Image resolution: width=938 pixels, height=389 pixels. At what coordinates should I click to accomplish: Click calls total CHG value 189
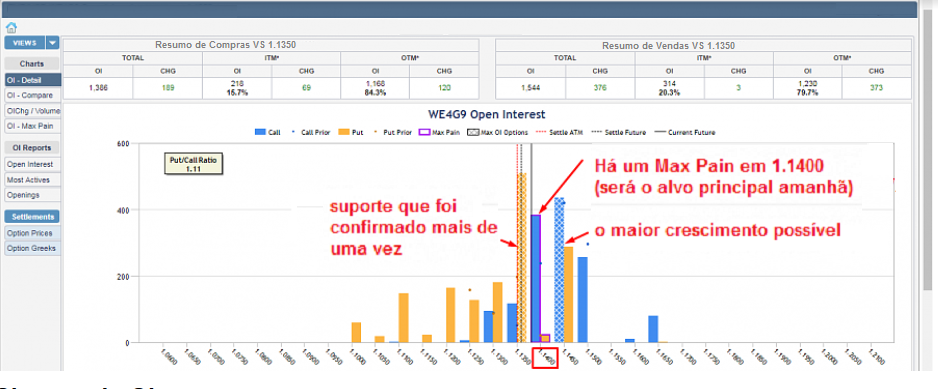pos(168,87)
